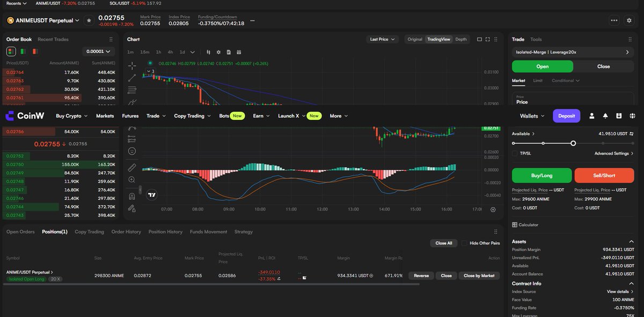Viewport: 644px width, 317px height.
Task: Collapse the Contract Info section
Action: (631, 283)
